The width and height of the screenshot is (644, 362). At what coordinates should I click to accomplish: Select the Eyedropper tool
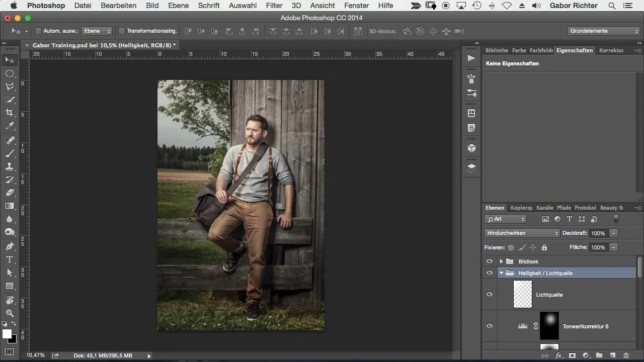[10, 126]
